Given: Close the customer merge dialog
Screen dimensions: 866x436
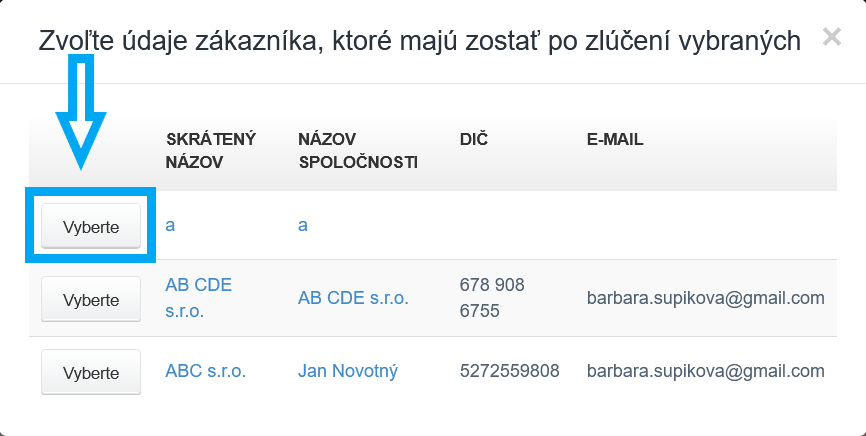Looking at the screenshot, I should (x=831, y=38).
